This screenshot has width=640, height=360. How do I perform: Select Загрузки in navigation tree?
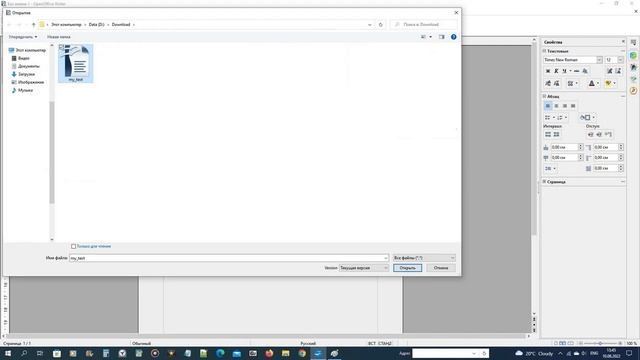(23, 74)
